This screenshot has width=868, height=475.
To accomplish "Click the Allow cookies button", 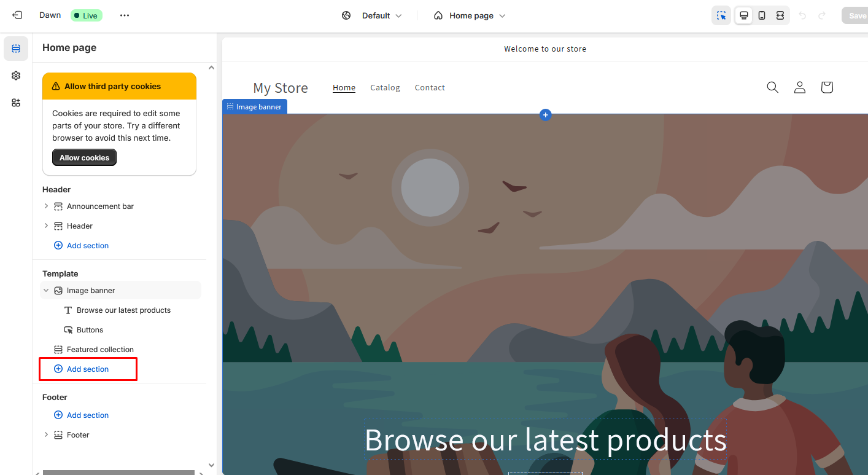I will click(x=84, y=158).
